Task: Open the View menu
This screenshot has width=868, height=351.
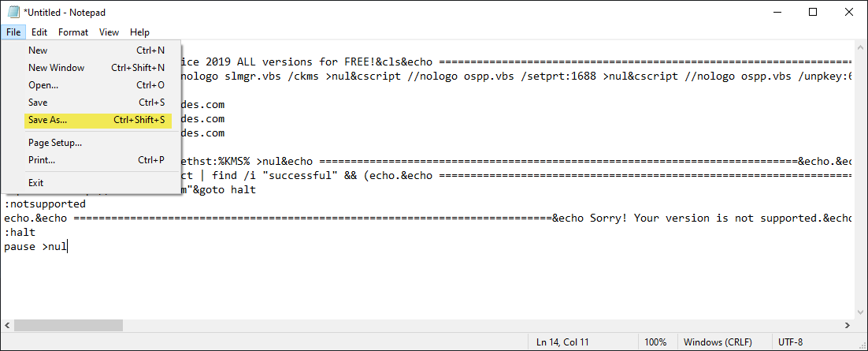Action: [x=109, y=32]
